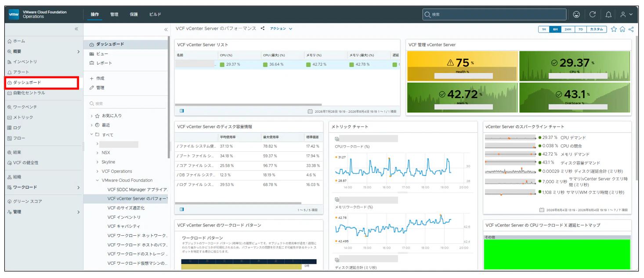Click the dashboard list 検索 field
Screen dimensions: 644x278
coord(127,104)
